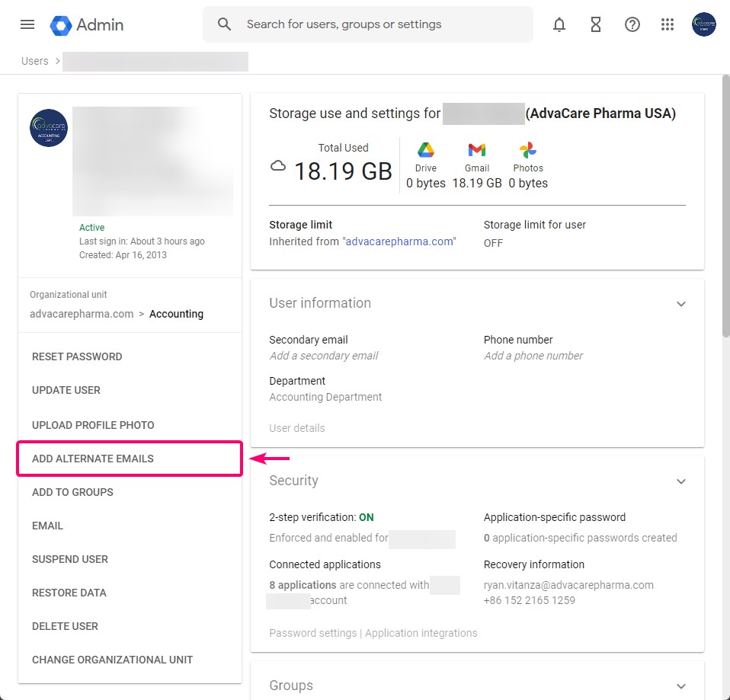Open advacarepharma.com storage limit link

(399, 241)
